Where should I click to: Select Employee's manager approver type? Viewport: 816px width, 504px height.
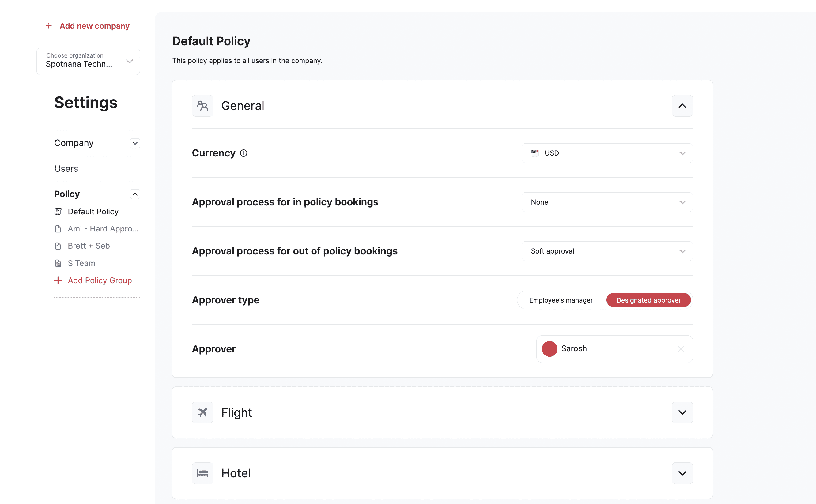point(561,300)
